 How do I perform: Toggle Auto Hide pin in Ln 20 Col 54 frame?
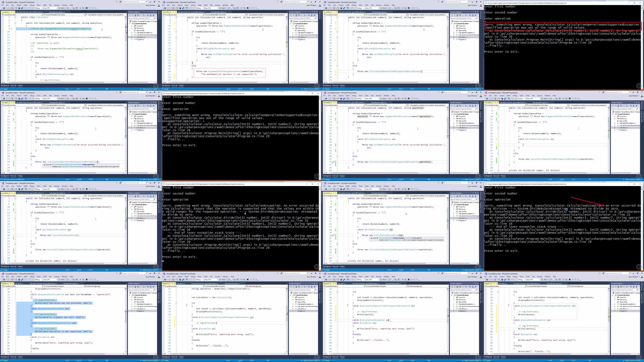pos(476,193)
